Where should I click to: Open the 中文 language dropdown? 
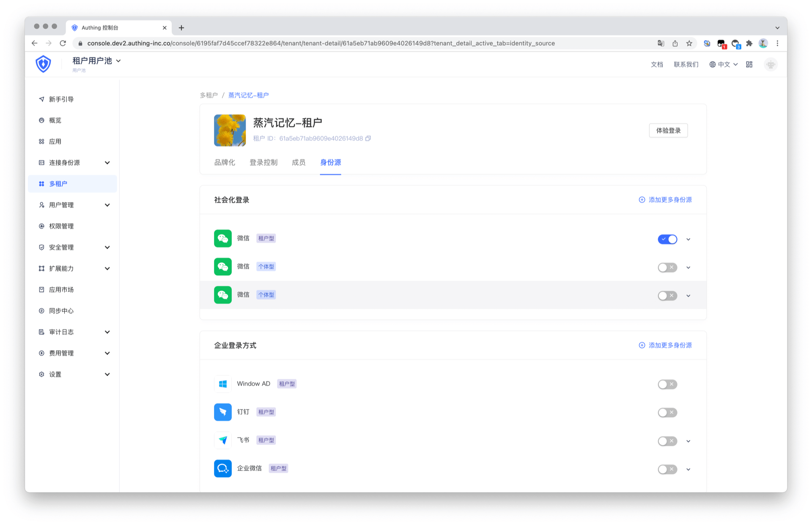[724, 64]
